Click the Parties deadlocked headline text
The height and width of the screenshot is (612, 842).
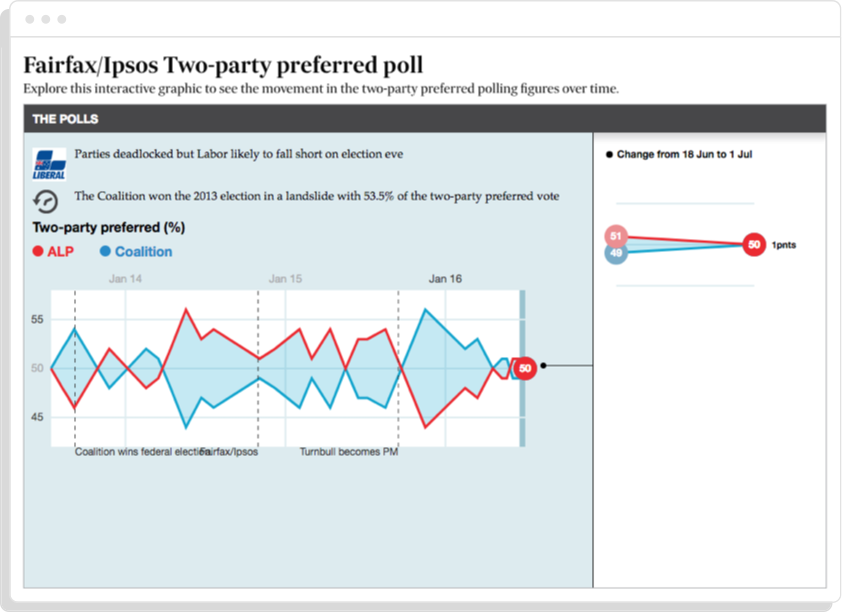tap(238, 154)
